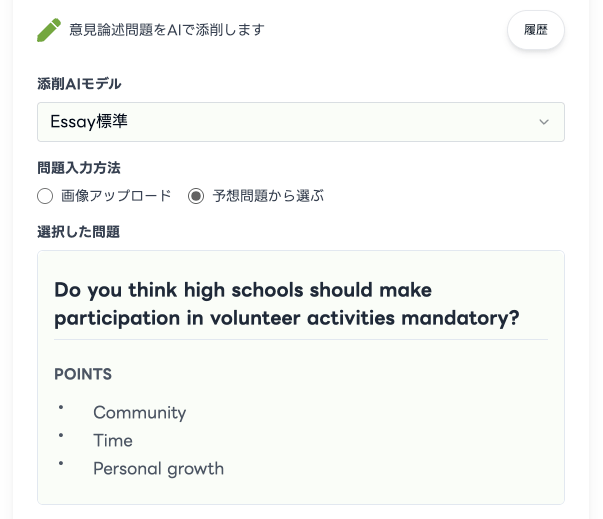Click the Personal growth point item
This screenshot has width=603, height=519.
tap(158, 468)
